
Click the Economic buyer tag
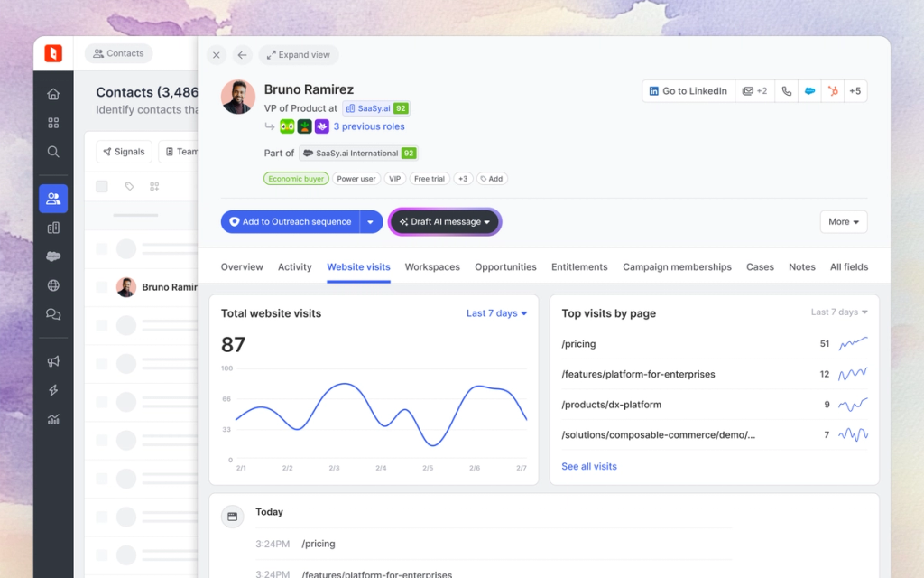point(295,179)
